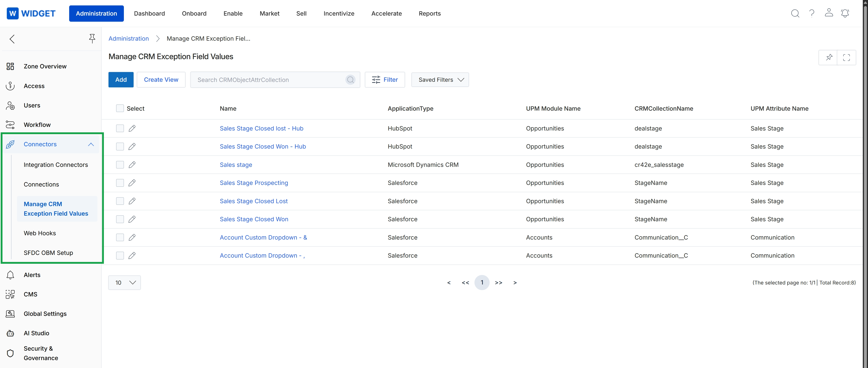Click the Users icon in sidebar
The height and width of the screenshot is (368, 868).
(x=10, y=105)
